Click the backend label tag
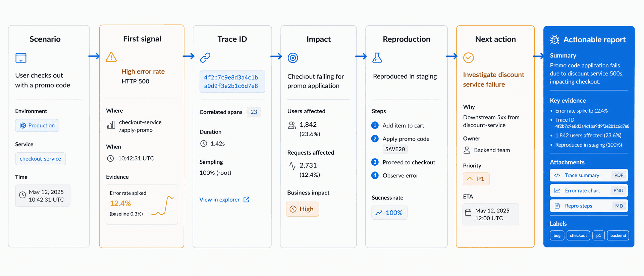 (x=618, y=235)
